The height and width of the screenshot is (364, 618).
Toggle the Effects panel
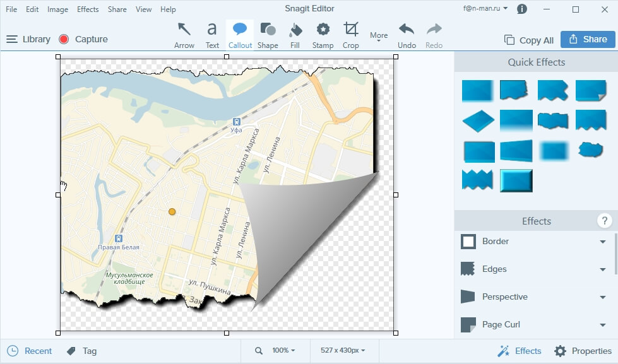[520, 351]
